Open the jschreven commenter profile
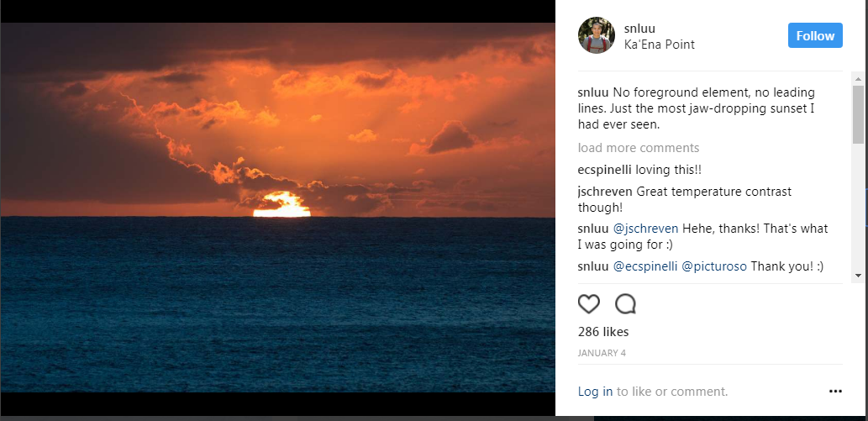This screenshot has height=421, width=868. 605,192
